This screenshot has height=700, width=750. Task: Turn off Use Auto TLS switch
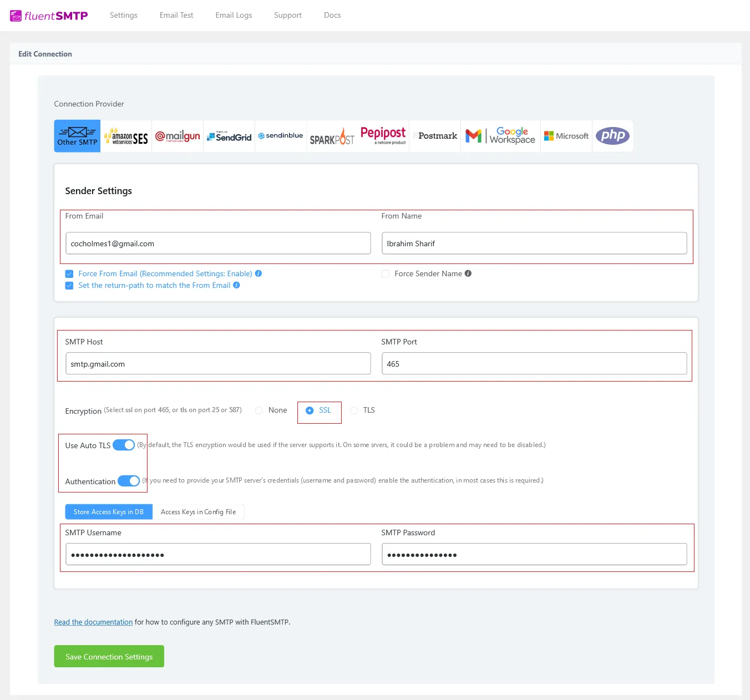tap(124, 445)
